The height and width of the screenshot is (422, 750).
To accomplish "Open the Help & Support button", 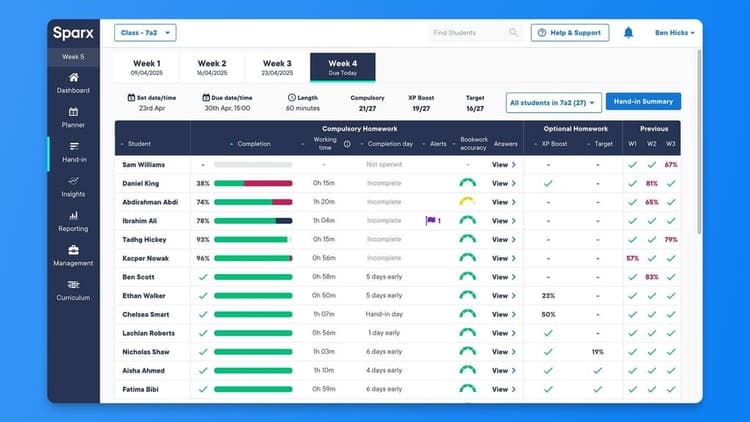I will tap(569, 33).
